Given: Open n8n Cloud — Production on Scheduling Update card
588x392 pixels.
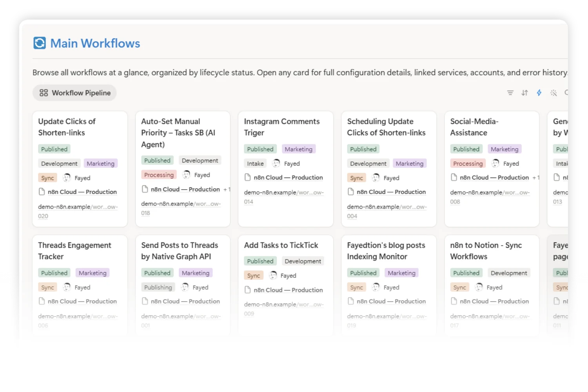Looking at the screenshot, I should [391, 192].
